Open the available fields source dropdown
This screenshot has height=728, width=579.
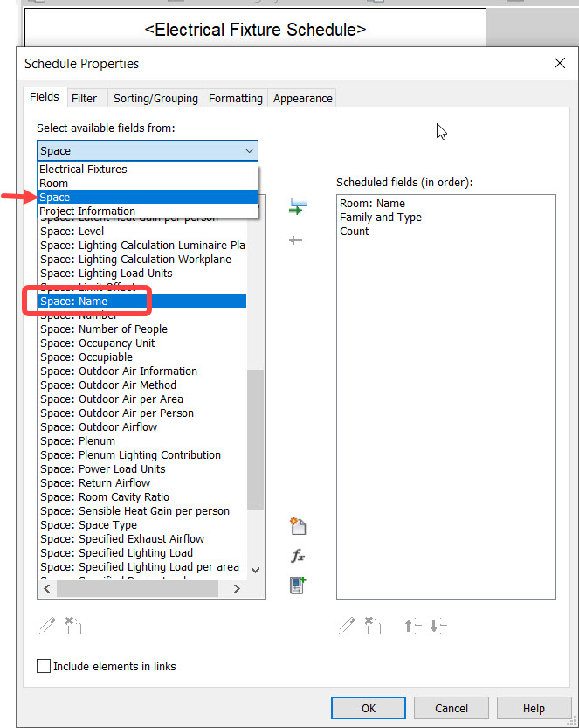(x=250, y=149)
